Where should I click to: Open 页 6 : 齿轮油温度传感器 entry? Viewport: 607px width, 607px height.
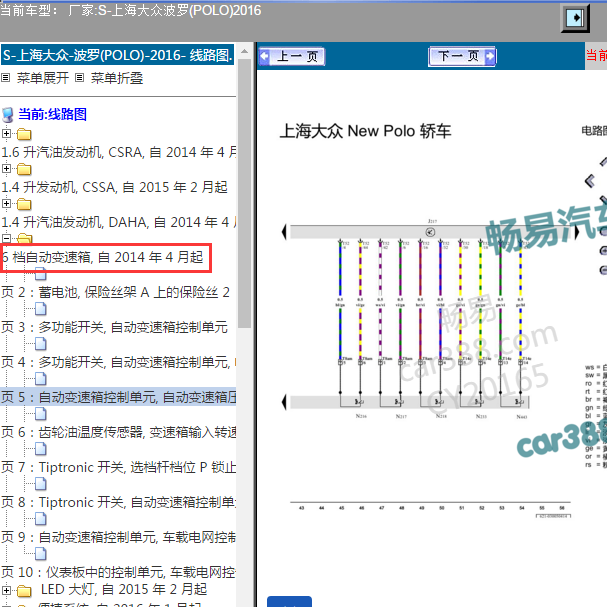pyautogui.click(x=118, y=432)
